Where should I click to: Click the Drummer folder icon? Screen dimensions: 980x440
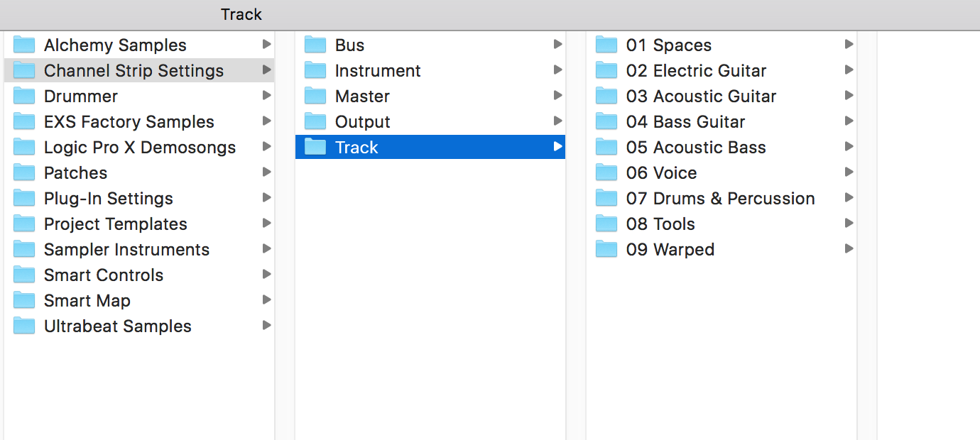click(24, 97)
